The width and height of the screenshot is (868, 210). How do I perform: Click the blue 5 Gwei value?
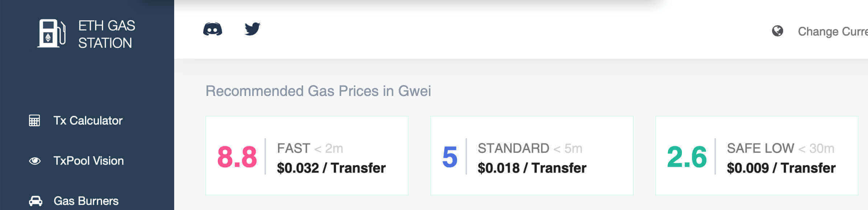click(x=450, y=157)
